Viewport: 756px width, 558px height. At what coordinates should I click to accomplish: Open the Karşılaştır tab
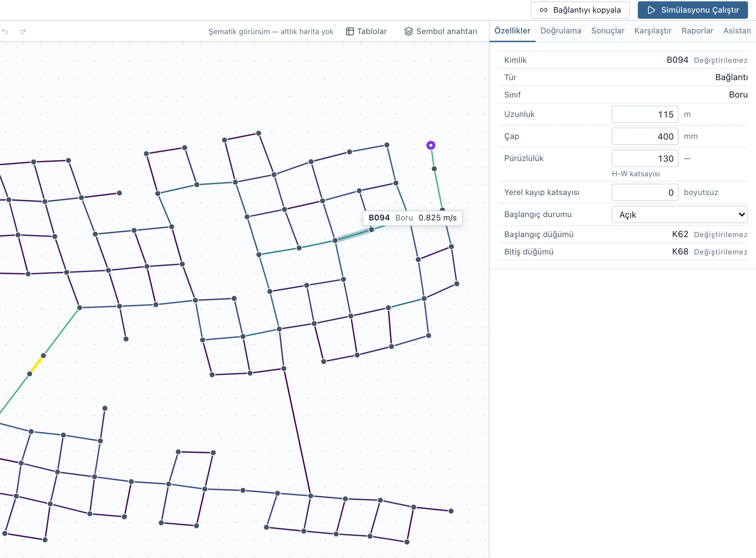[x=652, y=31]
